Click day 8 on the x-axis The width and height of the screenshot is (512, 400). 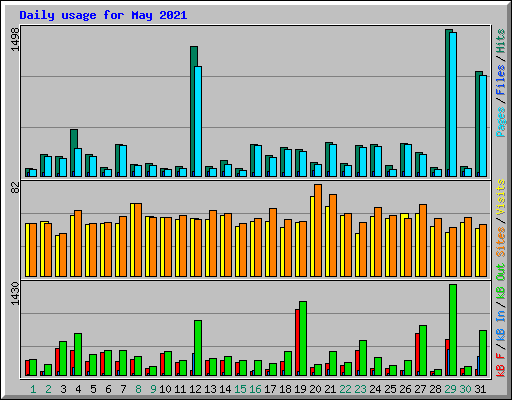click(138, 389)
